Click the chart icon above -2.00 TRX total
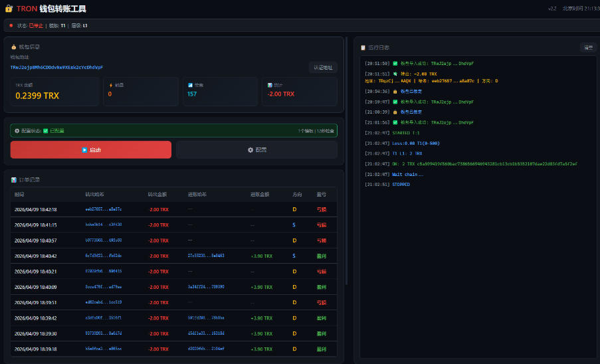 (270, 85)
